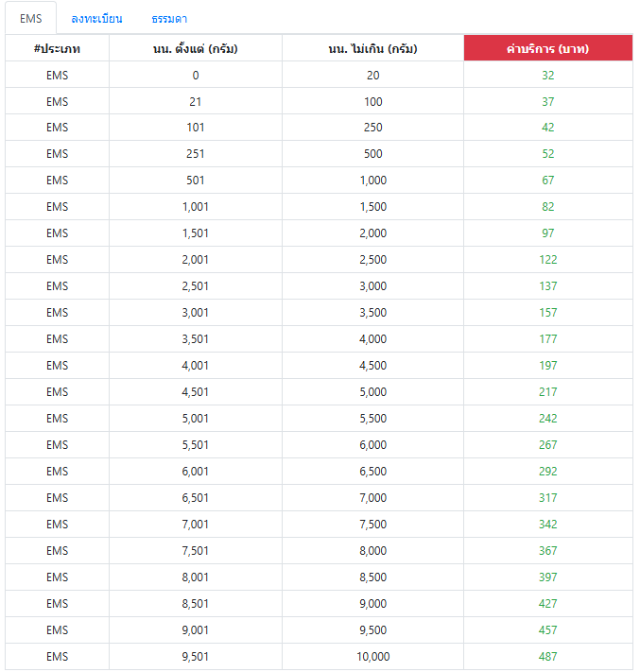Click the fee value 397
The height and width of the screenshot is (672, 640).
point(548,577)
